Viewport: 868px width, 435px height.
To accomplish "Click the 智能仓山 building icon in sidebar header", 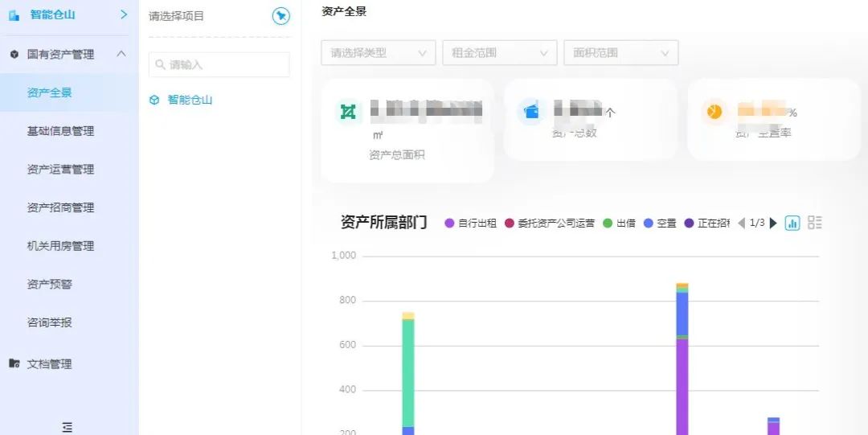I will [14, 15].
